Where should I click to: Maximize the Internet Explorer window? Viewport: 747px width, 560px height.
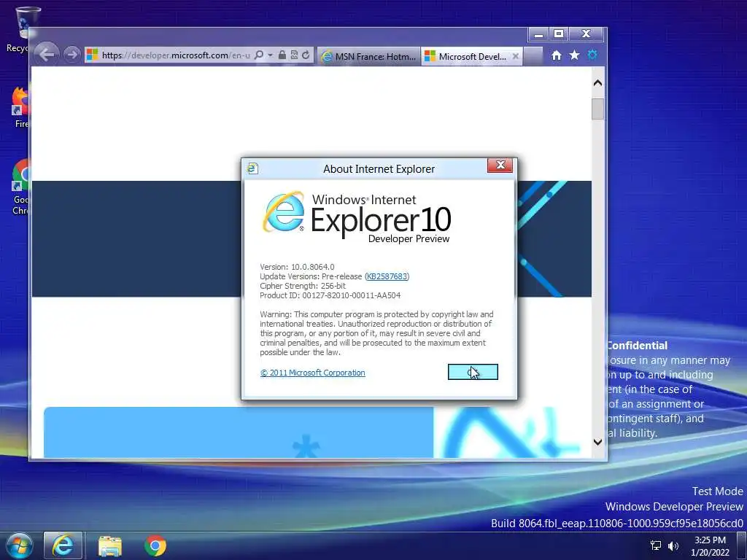click(x=559, y=34)
